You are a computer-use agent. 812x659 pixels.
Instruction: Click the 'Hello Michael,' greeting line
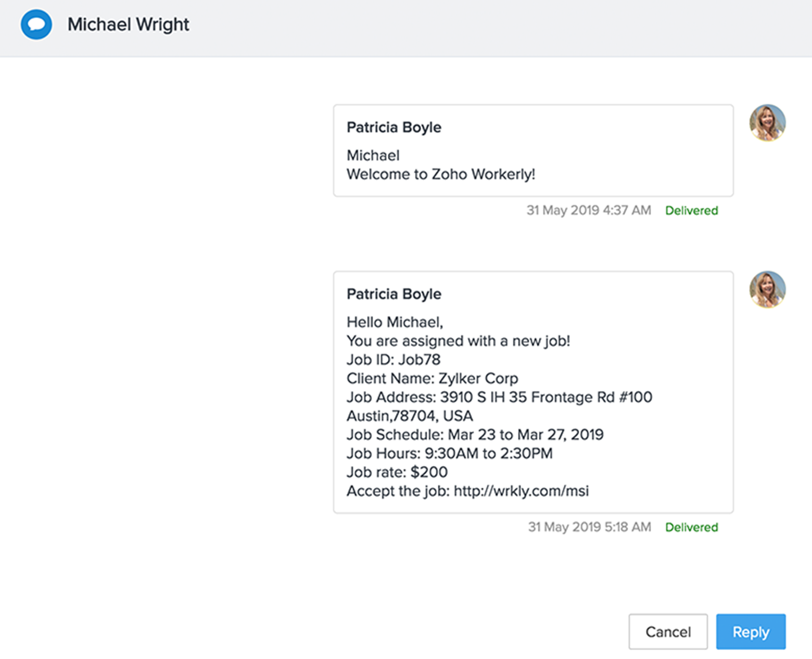[x=395, y=322]
